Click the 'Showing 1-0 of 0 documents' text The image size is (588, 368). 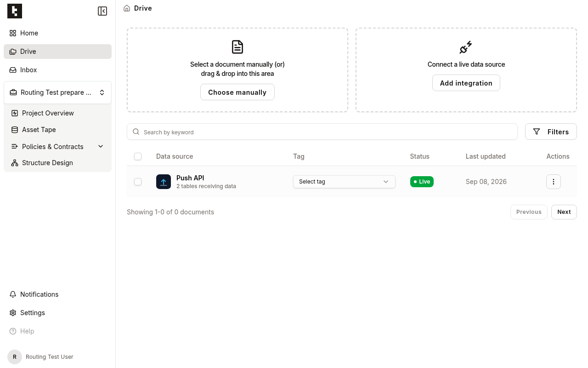click(x=170, y=212)
